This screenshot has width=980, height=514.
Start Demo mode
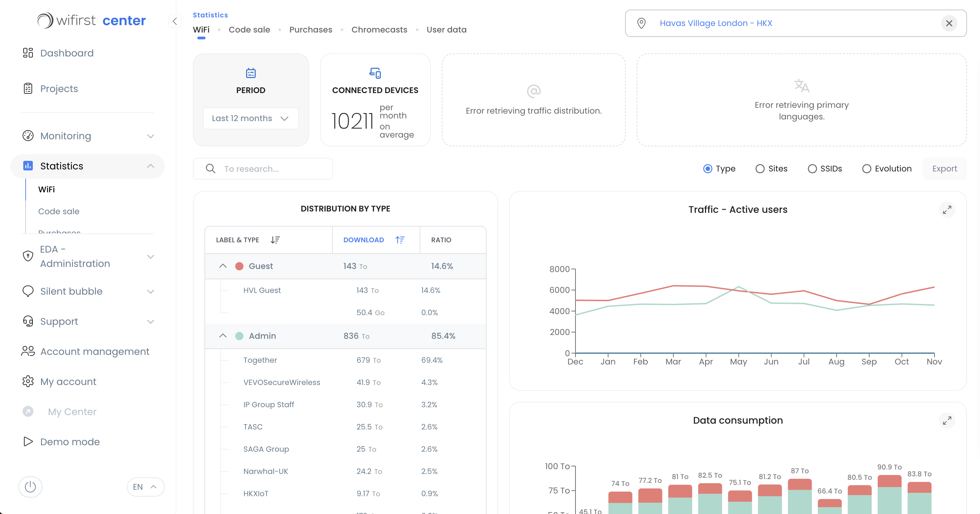tap(70, 442)
